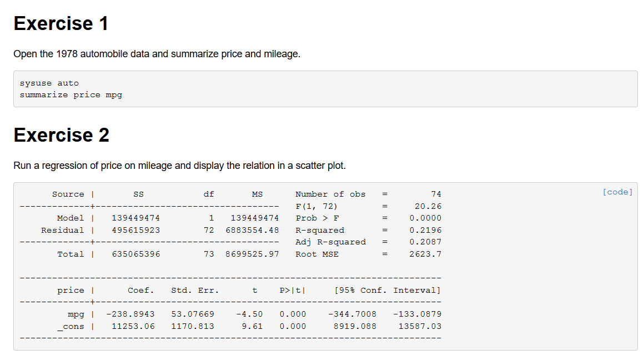Click the _cons coefficient 11253.06
Viewport: 644px width, 355px height.
click(133, 326)
